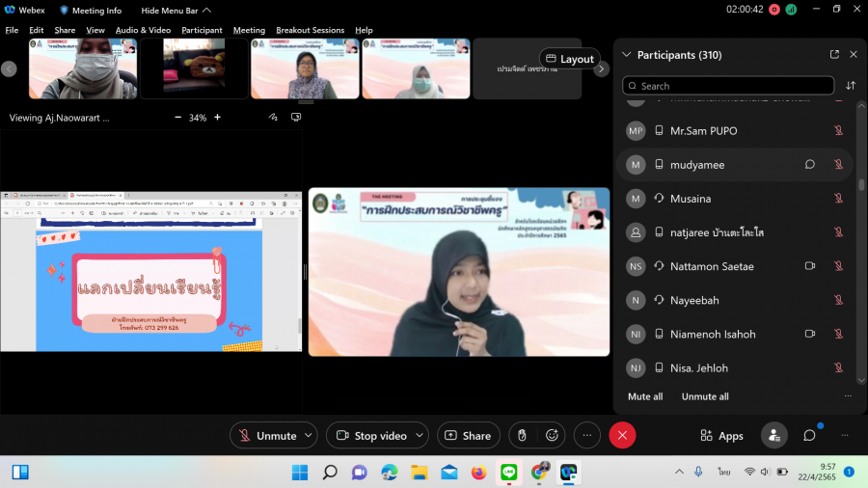Zoom in shared content with plus

(x=217, y=118)
